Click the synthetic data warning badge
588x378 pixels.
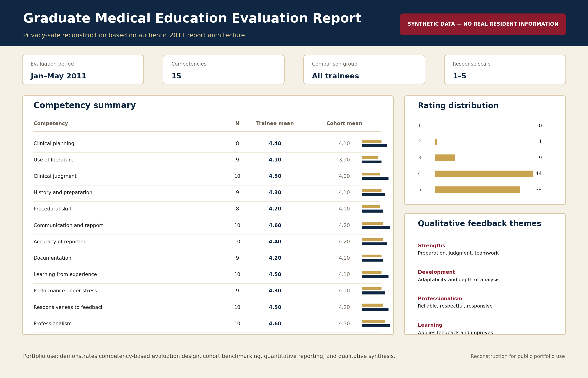483,24
